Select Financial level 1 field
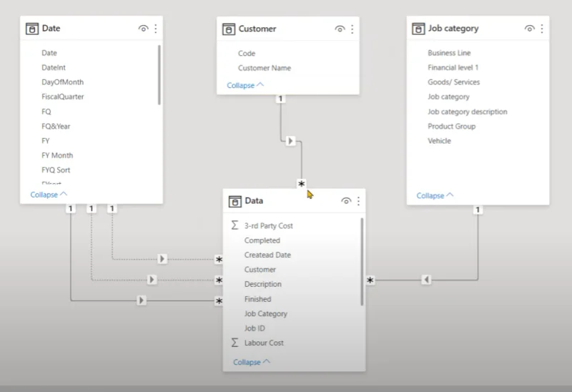Screen dimensions: 572x392 (x=453, y=67)
